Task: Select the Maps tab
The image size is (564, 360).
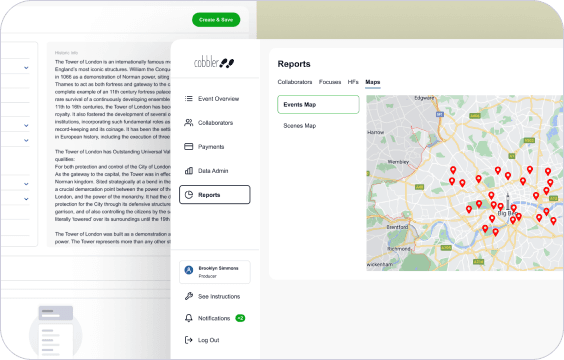Action: tap(373, 82)
